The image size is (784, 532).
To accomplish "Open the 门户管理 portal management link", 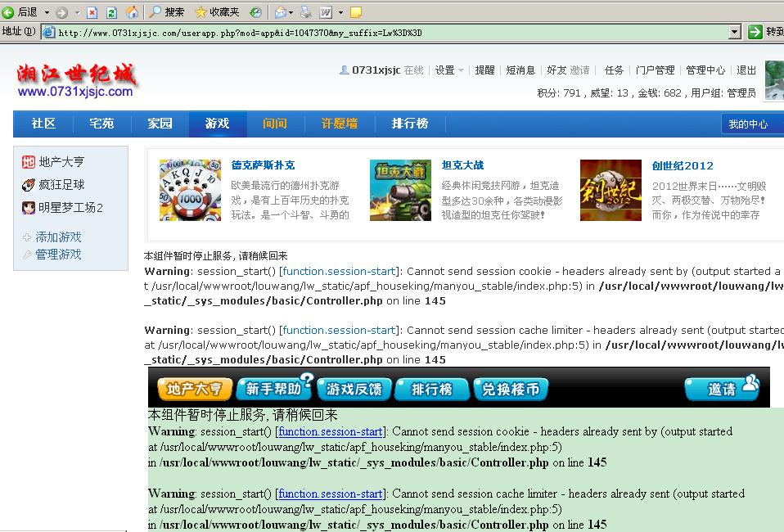I will [x=655, y=70].
